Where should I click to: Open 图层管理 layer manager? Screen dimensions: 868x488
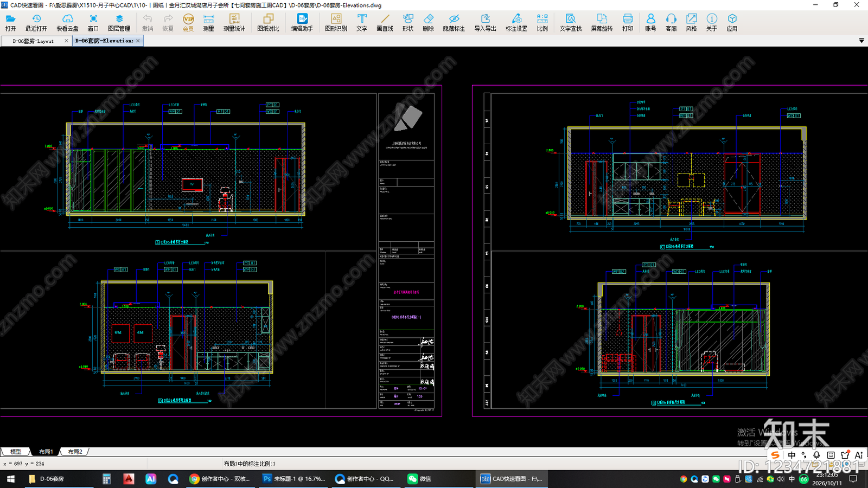(x=119, y=23)
